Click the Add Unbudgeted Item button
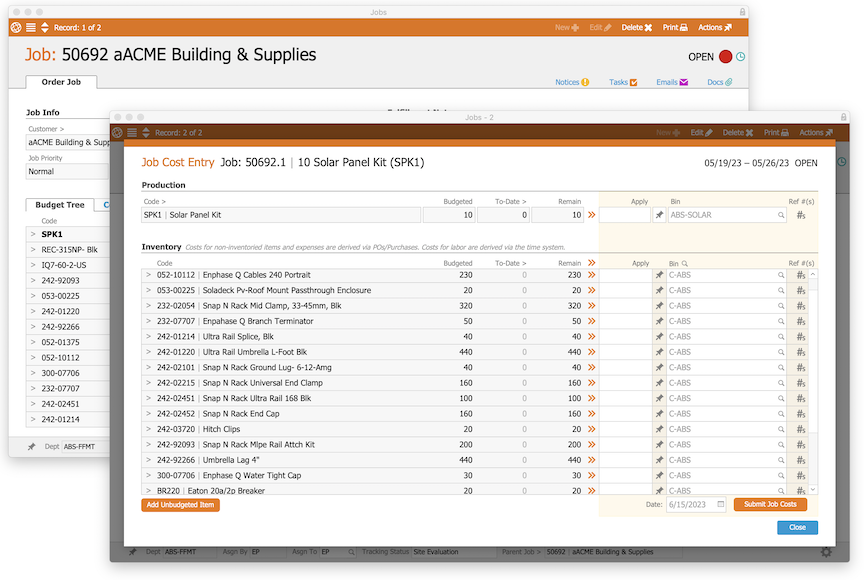Viewport: 864px width, 580px height. pos(180,505)
